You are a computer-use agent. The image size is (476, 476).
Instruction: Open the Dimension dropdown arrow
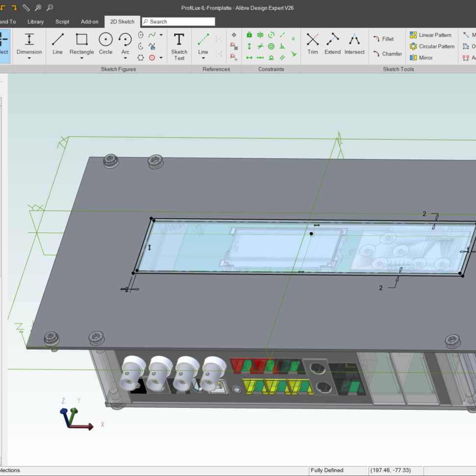coord(29,58)
